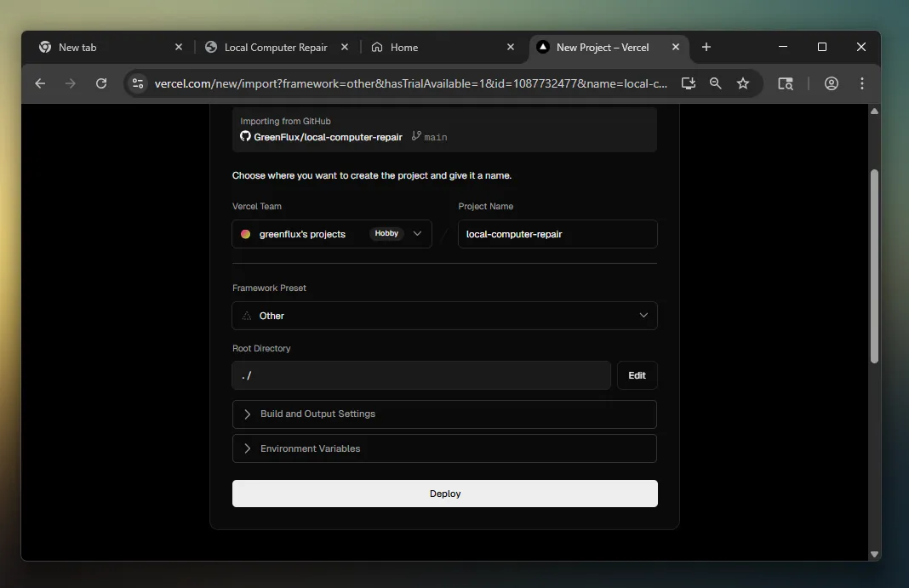This screenshot has width=909, height=588.
Task: Reload the page with the refresh icon
Action: (101, 83)
